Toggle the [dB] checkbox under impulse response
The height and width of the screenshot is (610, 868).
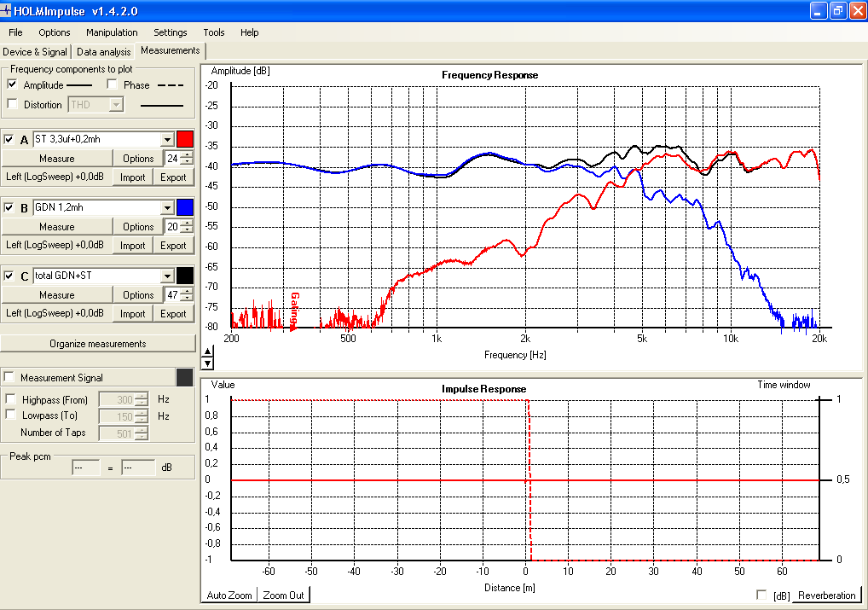tap(761, 595)
